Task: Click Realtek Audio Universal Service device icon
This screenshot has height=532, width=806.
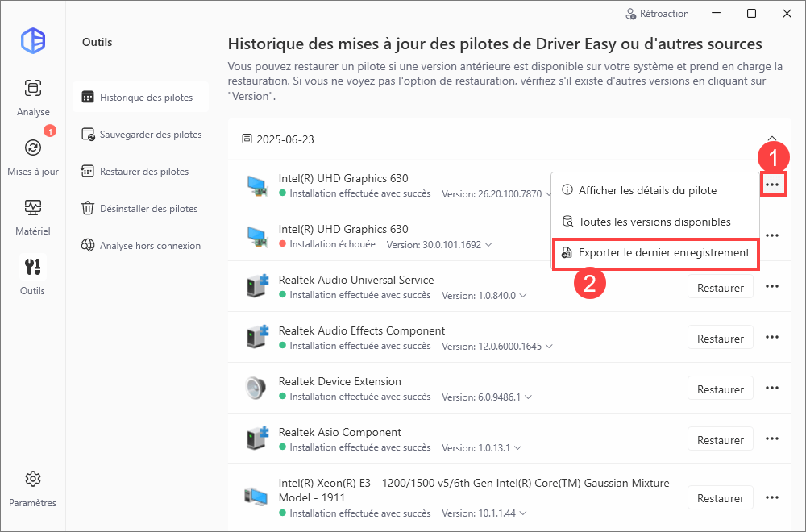Action: click(256, 286)
